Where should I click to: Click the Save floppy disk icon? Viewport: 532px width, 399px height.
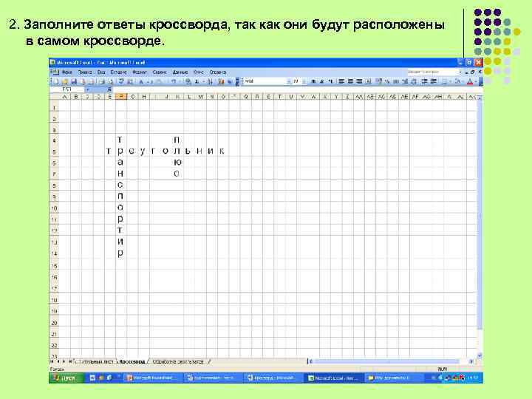[74, 81]
